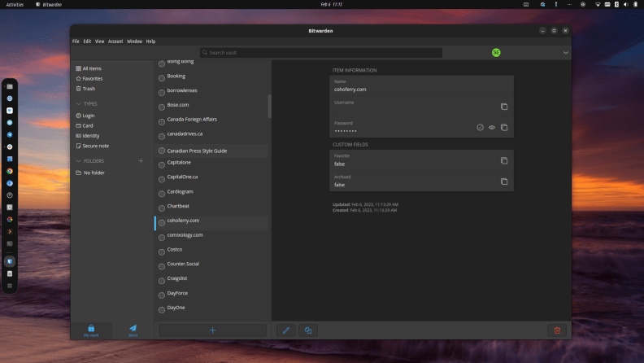Click the edit pencil button
The width and height of the screenshot is (644, 363).
[x=286, y=330]
